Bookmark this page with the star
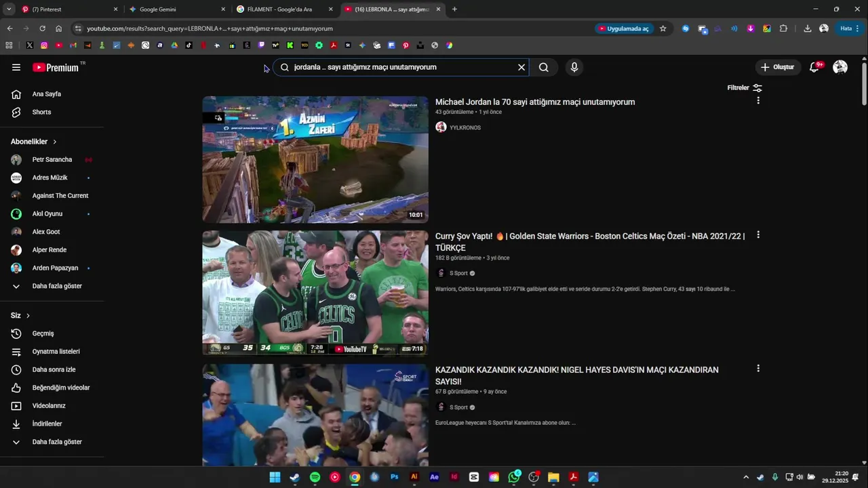Image resolution: width=868 pixels, height=488 pixels. pyautogui.click(x=663, y=28)
